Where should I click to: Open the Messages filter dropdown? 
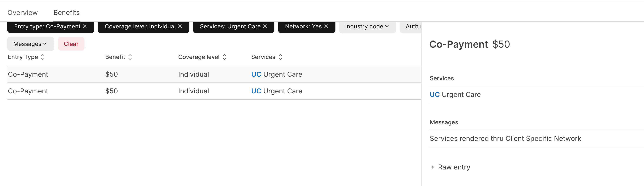pyautogui.click(x=30, y=44)
